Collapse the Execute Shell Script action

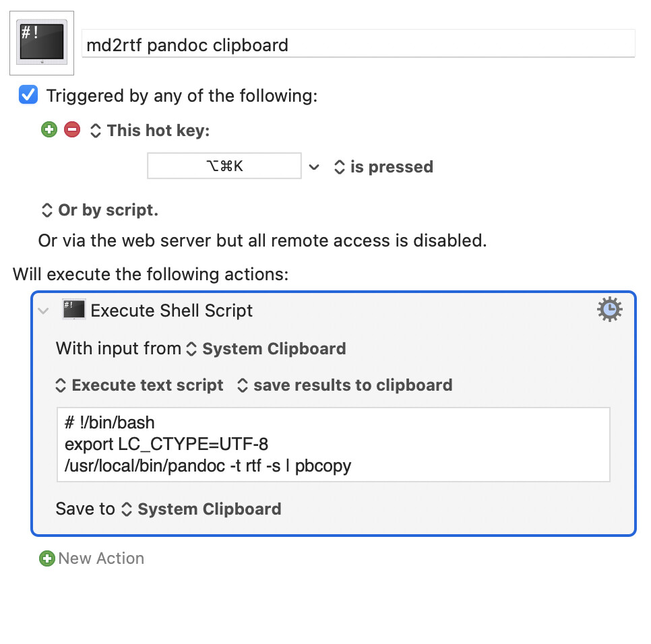pos(43,311)
